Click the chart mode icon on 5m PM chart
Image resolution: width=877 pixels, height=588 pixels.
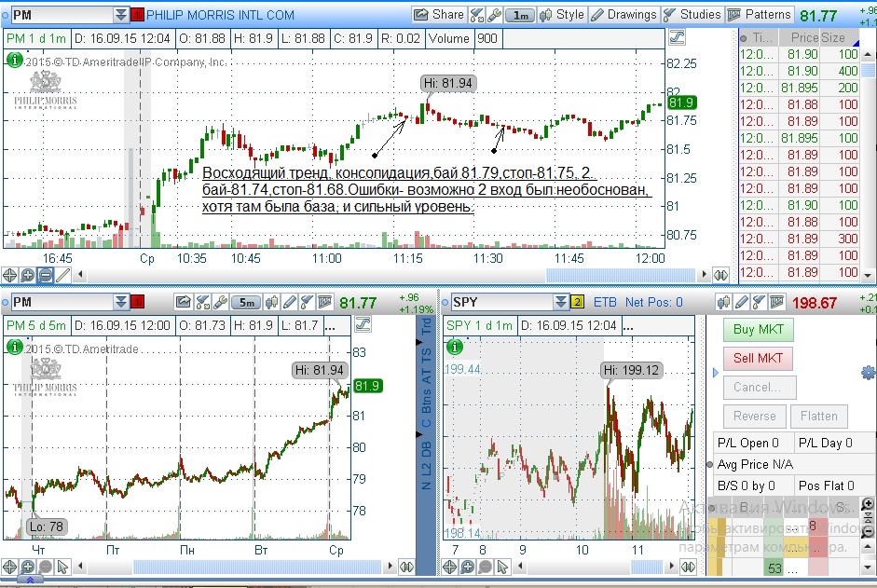(363, 324)
